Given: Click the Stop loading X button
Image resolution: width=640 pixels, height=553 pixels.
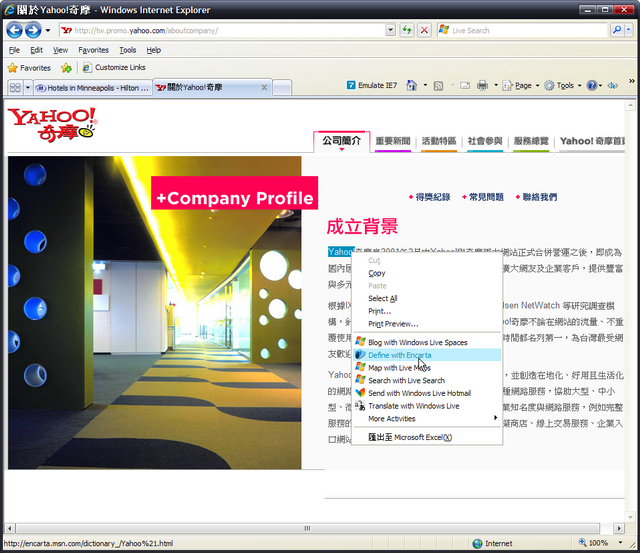Looking at the screenshot, I should tap(424, 30).
